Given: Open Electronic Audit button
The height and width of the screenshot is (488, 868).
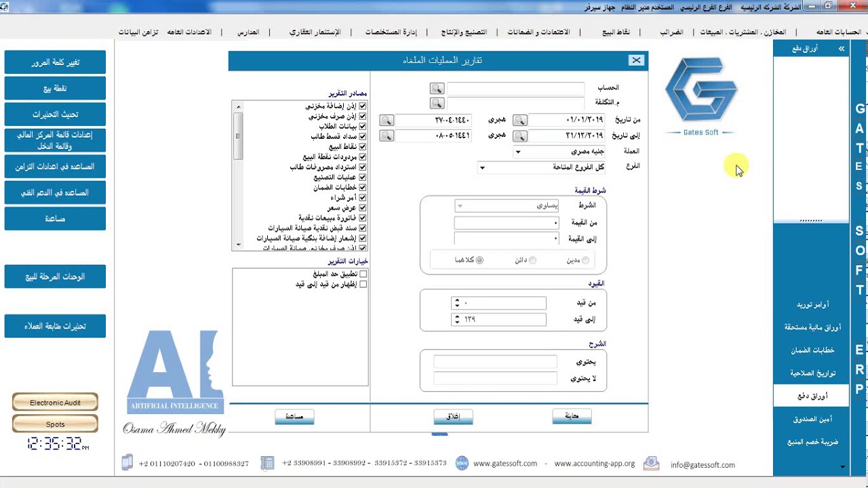Looking at the screenshot, I should pos(55,403).
